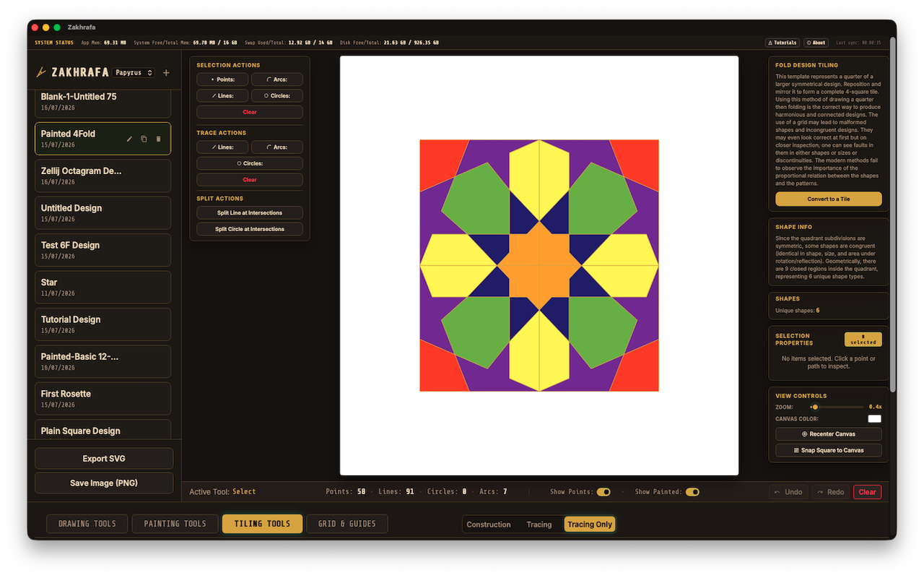The width and height of the screenshot is (924, 578).
Task: Add a new design with the plus icon
Action: pyautogui.click(x=166, y=73)
